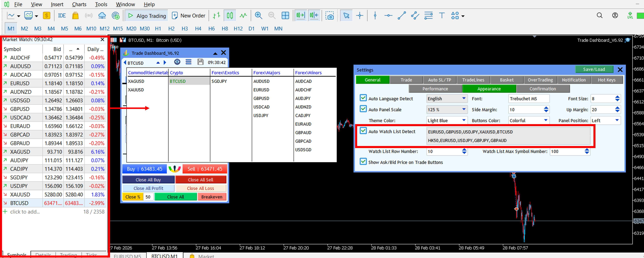Viewport: 644px width, 258px height.
Task: Select the crosshair cursor tool
Action: (x=359, y=15)
